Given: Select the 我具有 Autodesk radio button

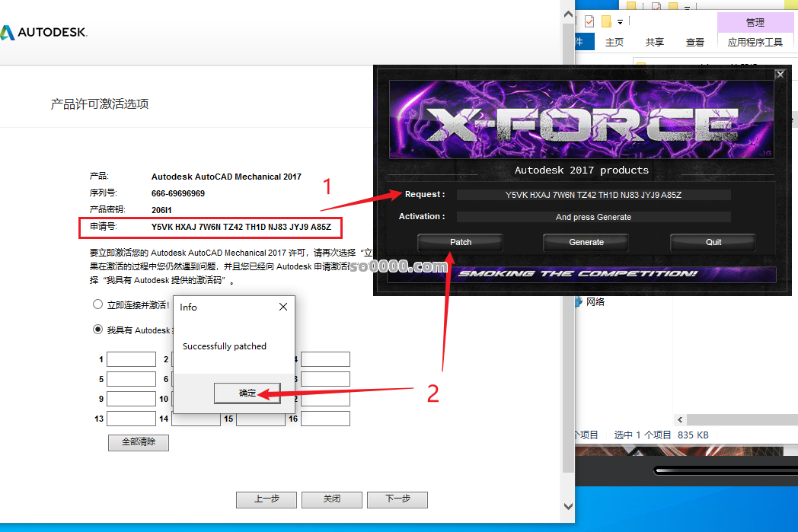Looking at the screenshot, I should (x=97, y=329).
